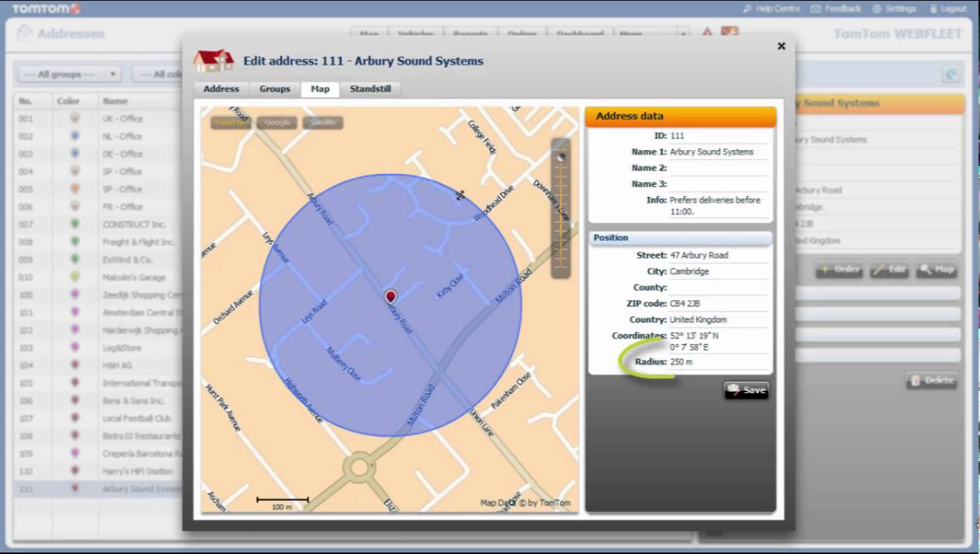Click the red location pin on map
Image resolution: width=980 pixels, height=554 pixels.
click(x=390, y=297)
